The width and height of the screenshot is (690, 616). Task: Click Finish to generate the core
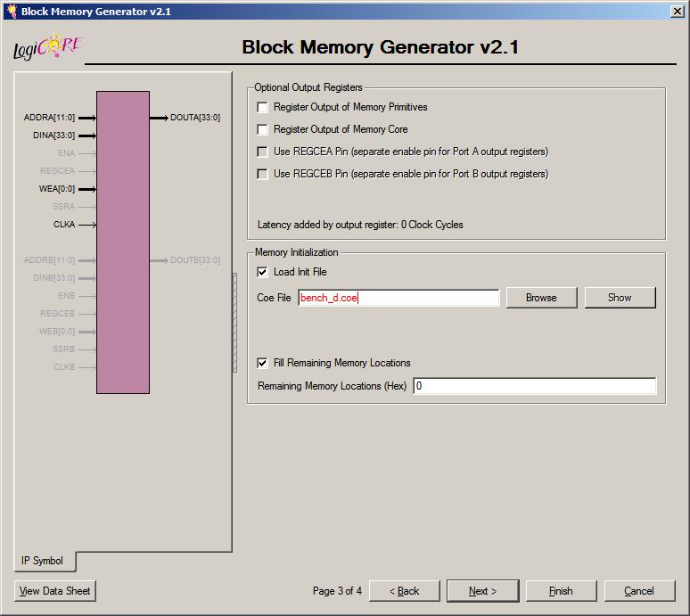561,591
